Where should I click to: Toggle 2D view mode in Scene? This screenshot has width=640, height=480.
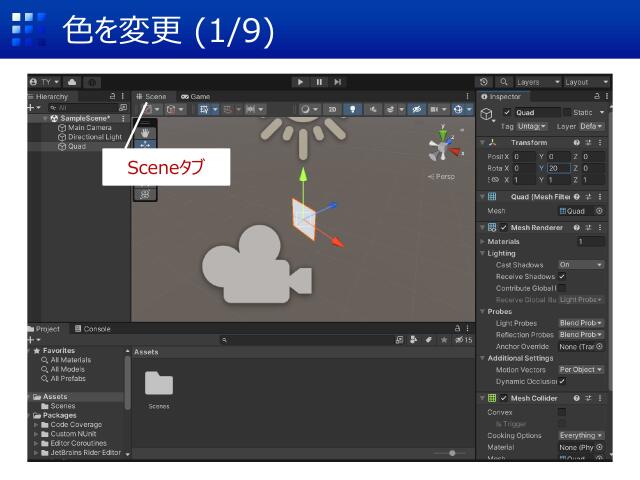pyautogui.click(x=333, y=109)
